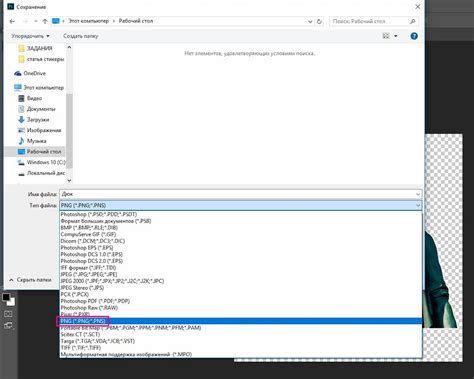Open Музыка folder in sidebar
The height and width of the screenshot is (379, 474).
[32, 141]
